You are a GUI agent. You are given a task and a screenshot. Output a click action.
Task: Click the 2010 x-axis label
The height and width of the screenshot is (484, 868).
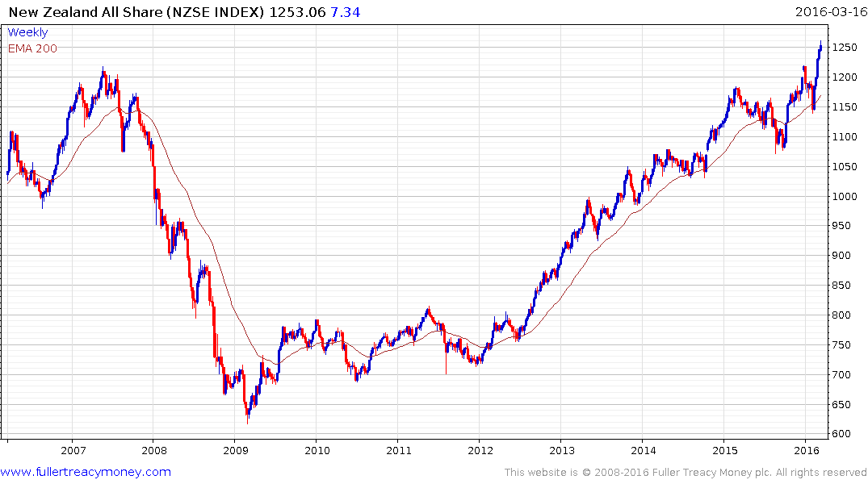coord(317,450)
